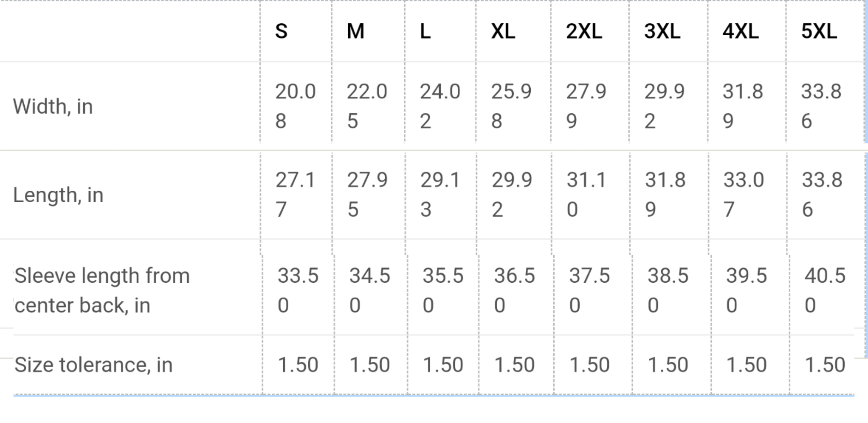Image resolution: width=868 pixels, height=423 pixels.
Task: Select sleeve length value 34.50 for M
Action: point(369,290)
